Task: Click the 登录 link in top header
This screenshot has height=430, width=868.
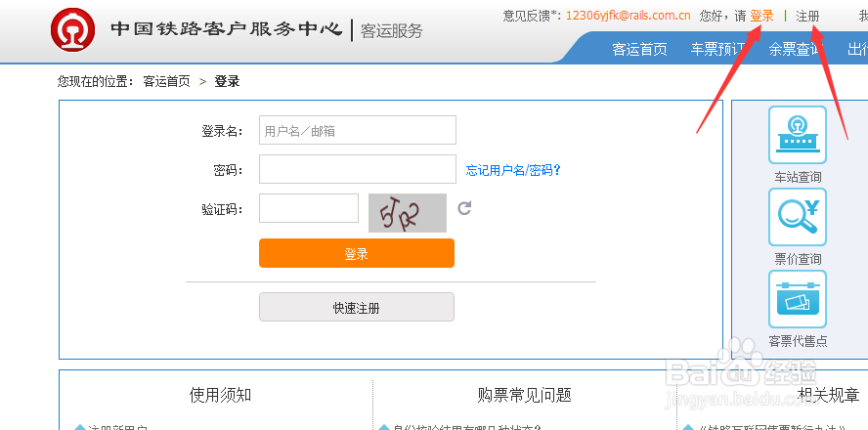Action: [761, 16]
